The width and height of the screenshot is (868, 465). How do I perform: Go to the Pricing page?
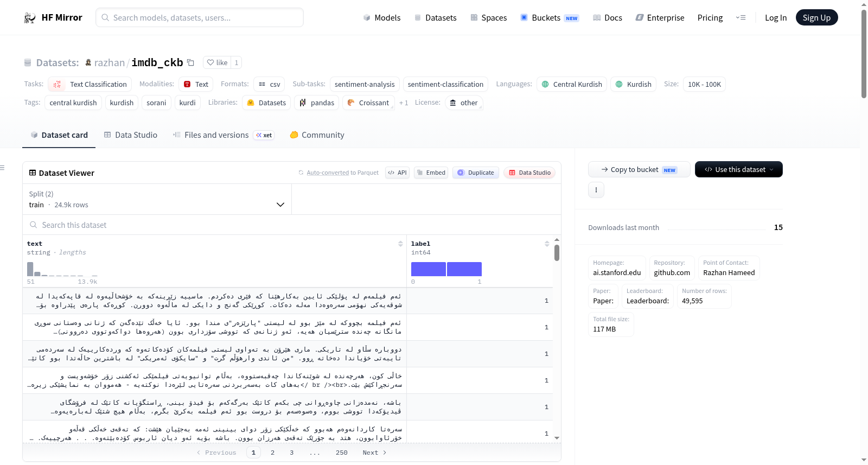(x=710, y=18)
